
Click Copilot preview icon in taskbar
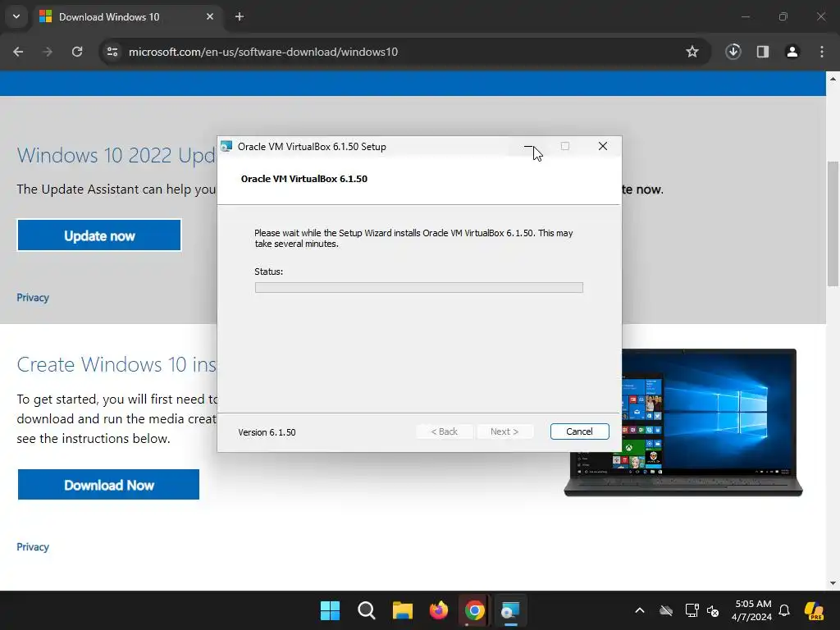pyautogui.click(x=815, y=610)
